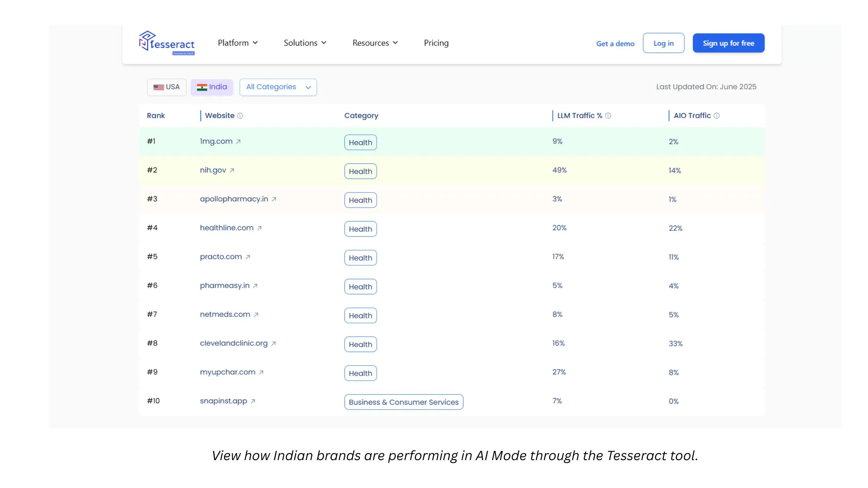This screenshot has height=488, width=868.
Task: Open the clevelandclinic.org website link
Action: 234,343
